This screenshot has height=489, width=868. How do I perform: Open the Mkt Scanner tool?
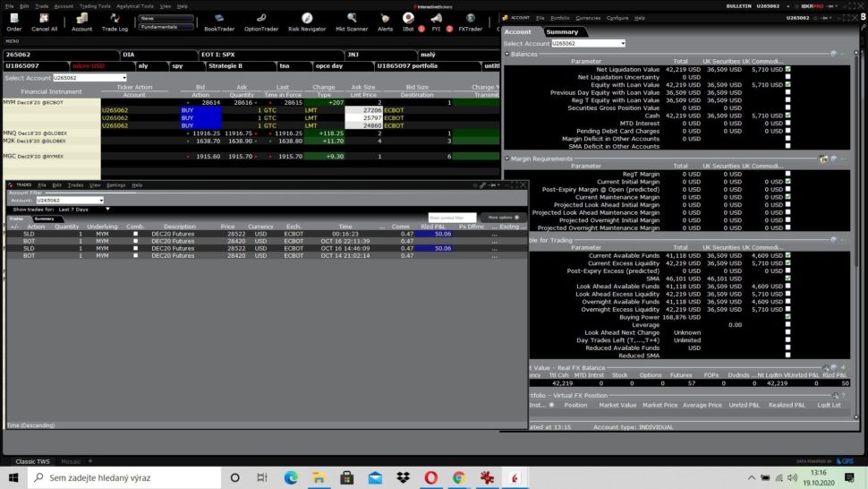(352, 22)
